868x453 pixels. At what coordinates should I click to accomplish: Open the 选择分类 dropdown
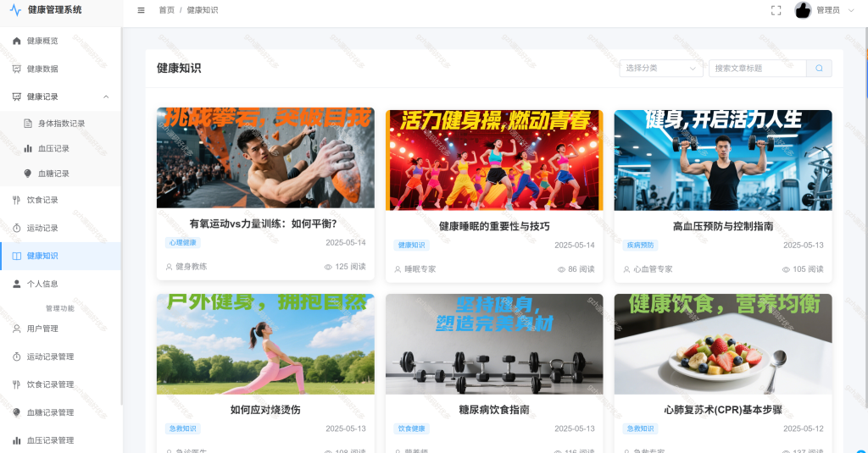pyautogui.click(x=661, y=68)
